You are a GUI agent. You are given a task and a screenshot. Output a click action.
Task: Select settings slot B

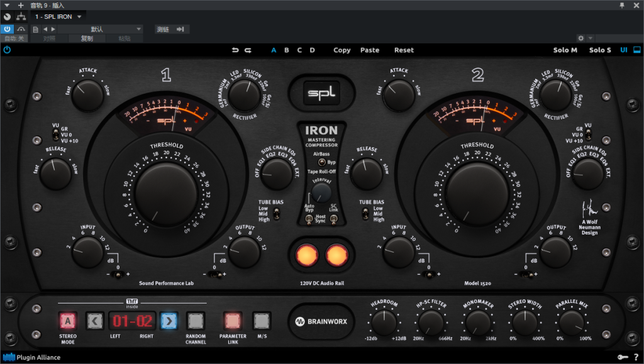[x=287, y=50]
